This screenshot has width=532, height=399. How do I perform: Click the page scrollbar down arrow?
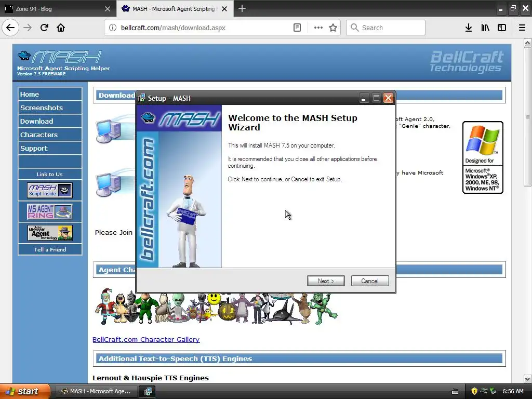(x=528, y=379)
